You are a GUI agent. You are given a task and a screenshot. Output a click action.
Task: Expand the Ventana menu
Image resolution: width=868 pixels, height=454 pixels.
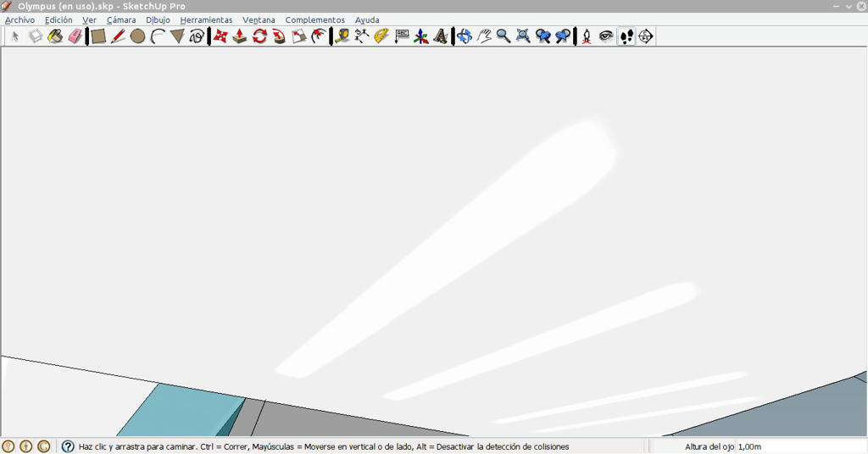click(x=259, y=20)
